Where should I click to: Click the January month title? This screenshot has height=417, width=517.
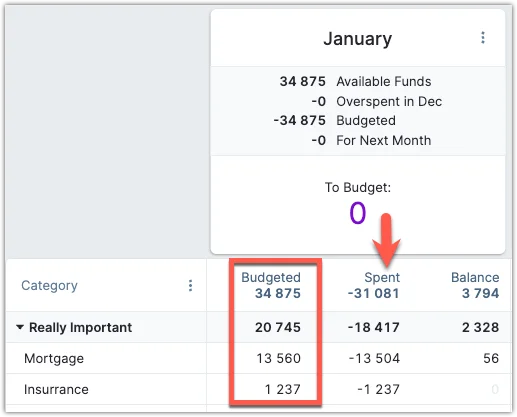358,39
